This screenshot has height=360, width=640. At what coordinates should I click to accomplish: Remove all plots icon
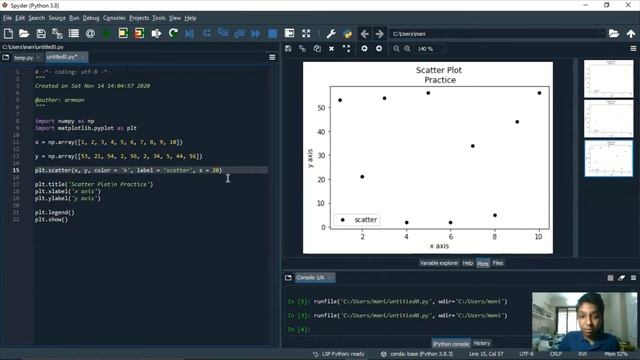pos(346,49)
